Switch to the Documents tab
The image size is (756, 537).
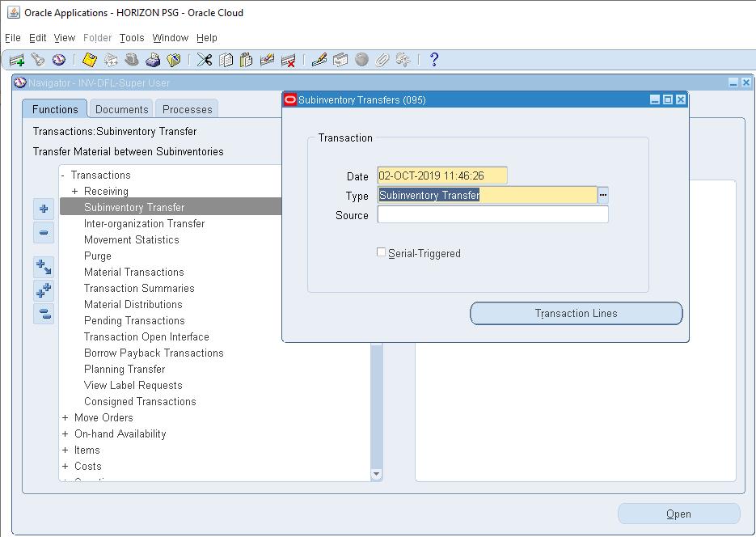coord(120,108)
